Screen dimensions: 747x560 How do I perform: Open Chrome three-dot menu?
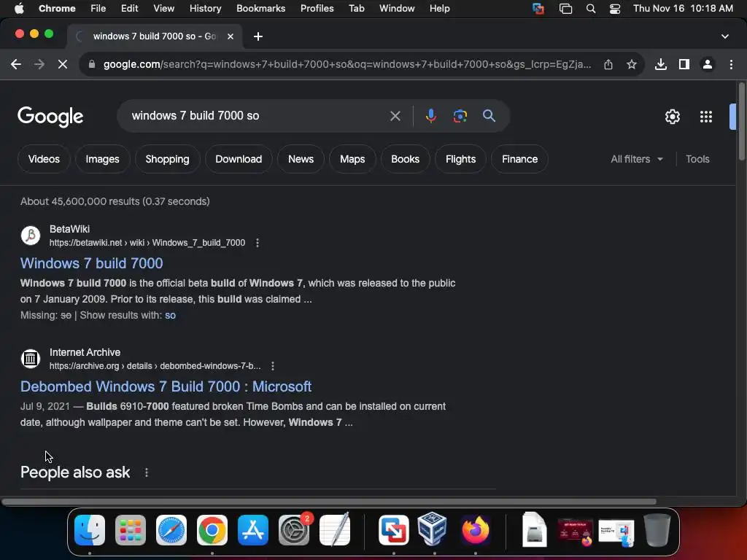[731, 64]
